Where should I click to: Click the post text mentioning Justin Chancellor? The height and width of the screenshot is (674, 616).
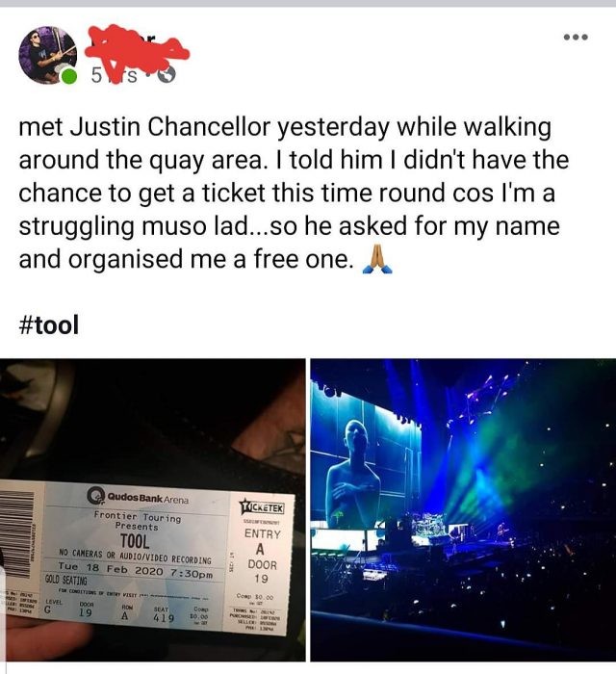pos(294,193)
